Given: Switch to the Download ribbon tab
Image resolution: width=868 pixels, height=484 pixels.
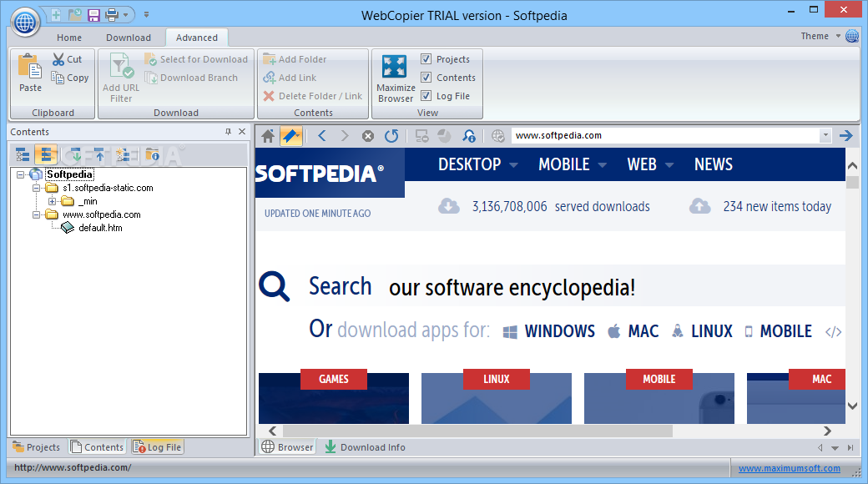Looking at the screenshot, I should [129, 38].
